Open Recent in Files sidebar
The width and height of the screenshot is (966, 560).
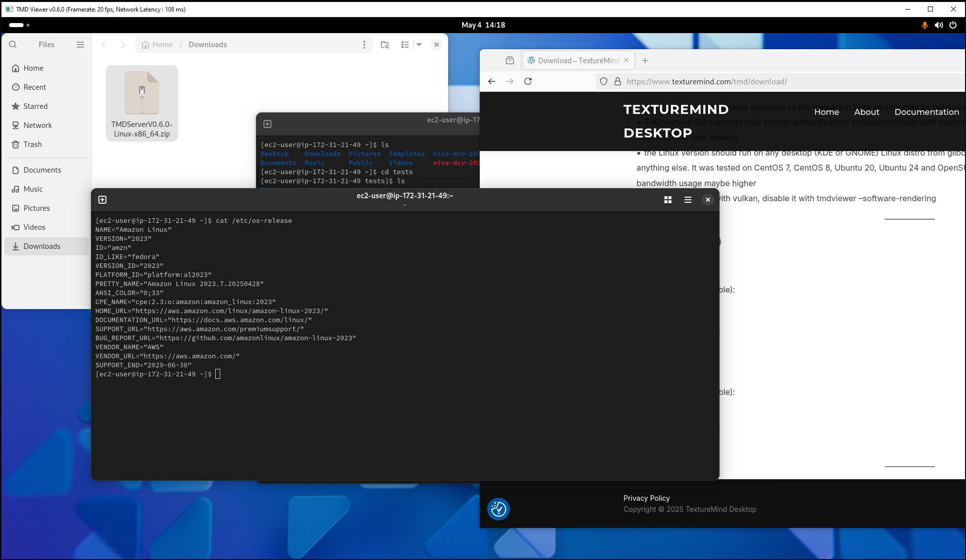click(47, 87)
